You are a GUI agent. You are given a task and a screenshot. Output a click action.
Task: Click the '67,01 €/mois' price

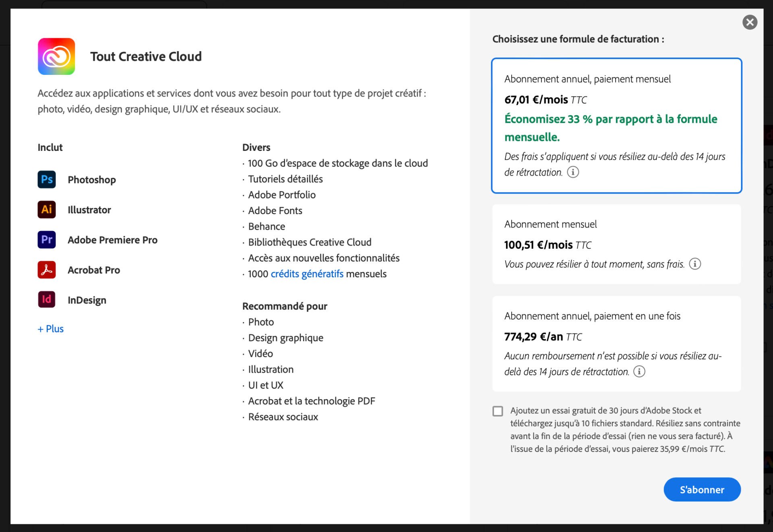tap(536, 99)
